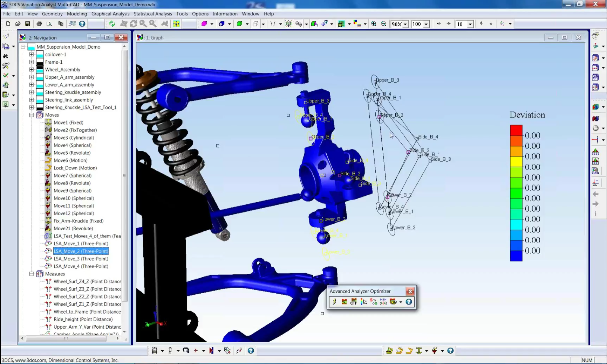The width and height of the screenshot is (607, 364).
Task: Open the 90% zoom dropdown
Action: coord(405,24)
